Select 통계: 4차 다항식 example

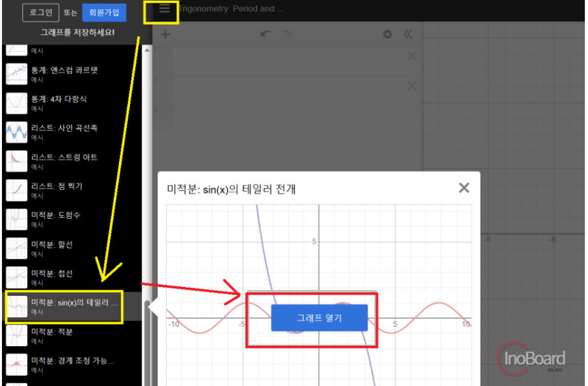click(x=73, y=103)
